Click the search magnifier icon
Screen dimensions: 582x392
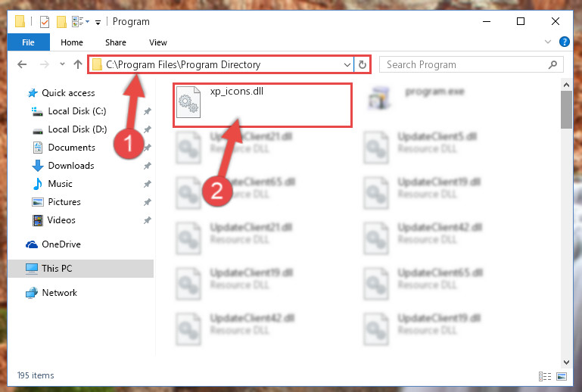click(x=552, y=64)
